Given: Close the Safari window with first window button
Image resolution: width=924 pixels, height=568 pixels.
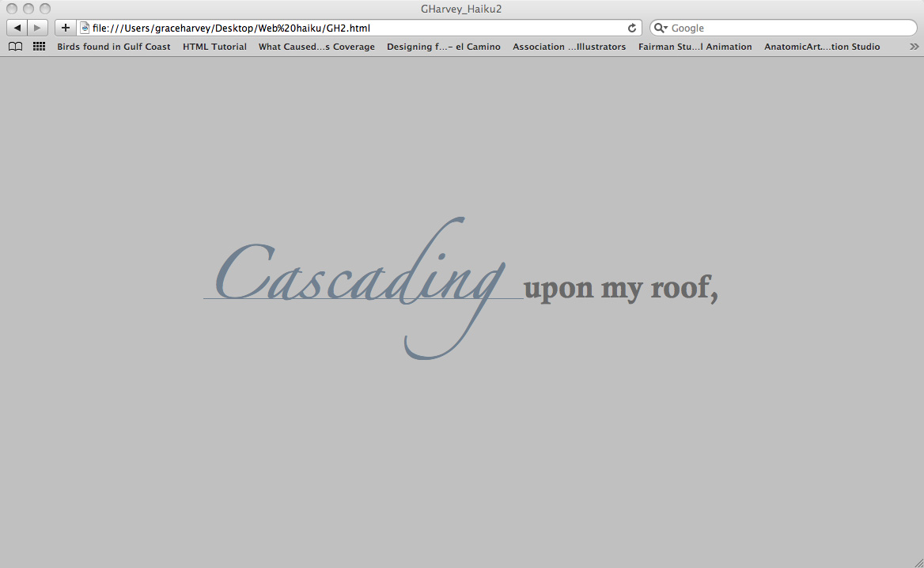Looking at the screenshot, I should [12, 9].
